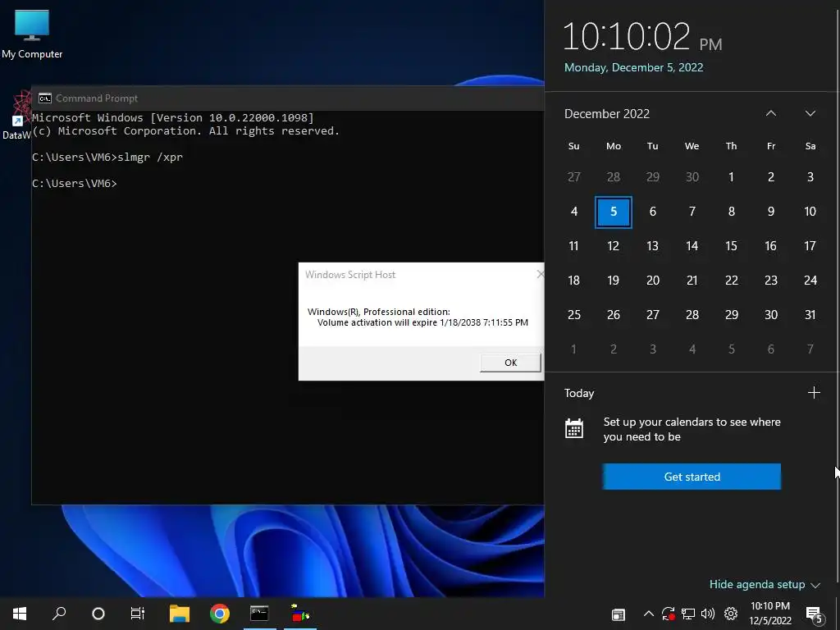840x630 pixels.
Task: Select November 27 in calendar
Action: (x=573, y=177)
